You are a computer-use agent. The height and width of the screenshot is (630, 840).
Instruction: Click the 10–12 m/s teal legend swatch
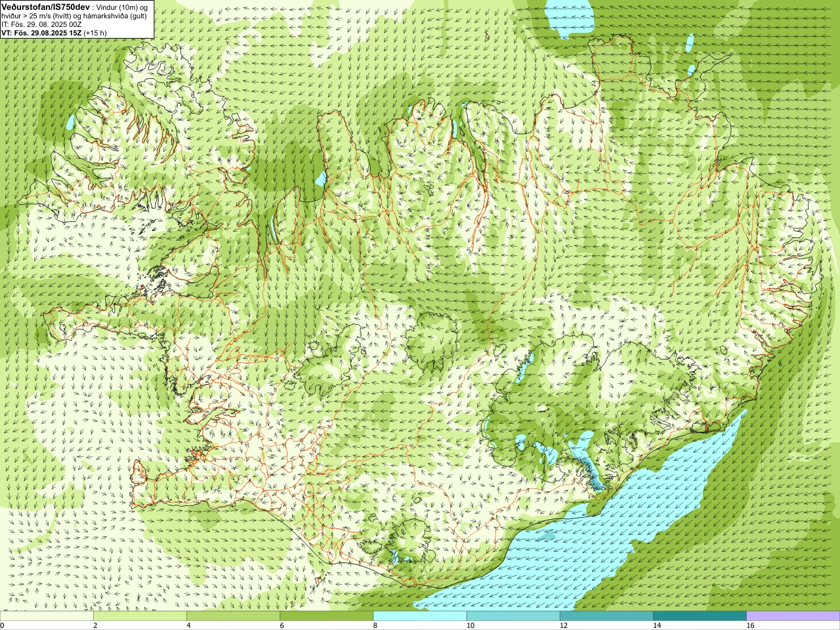(513, 616)
